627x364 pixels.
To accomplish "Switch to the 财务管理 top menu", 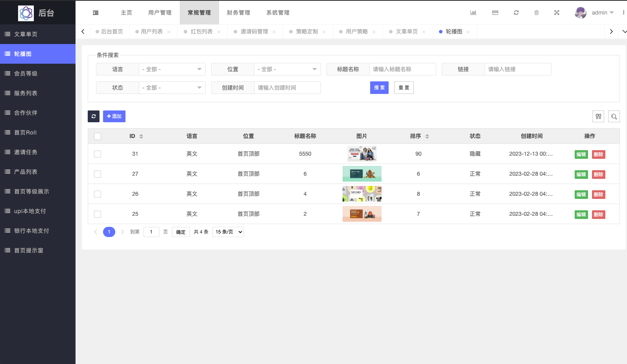I will [238, 13].
